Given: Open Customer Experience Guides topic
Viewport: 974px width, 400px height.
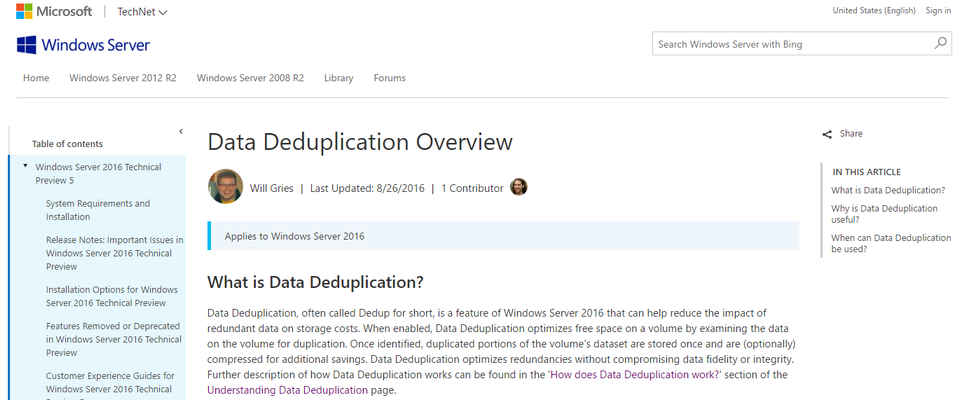Looking at the screenshot, I should pos(110,383).
